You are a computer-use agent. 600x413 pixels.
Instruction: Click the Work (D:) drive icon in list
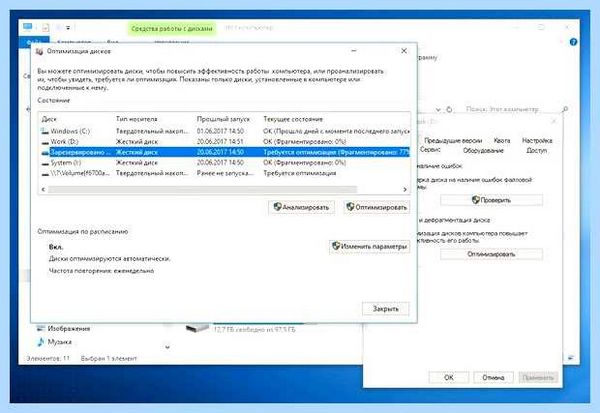[45, 142]
